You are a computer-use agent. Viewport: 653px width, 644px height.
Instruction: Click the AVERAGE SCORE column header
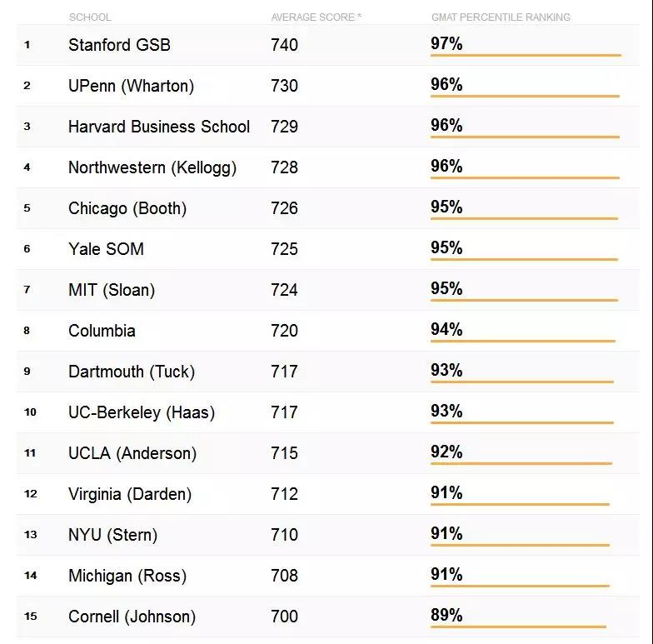tap(317, 17)
